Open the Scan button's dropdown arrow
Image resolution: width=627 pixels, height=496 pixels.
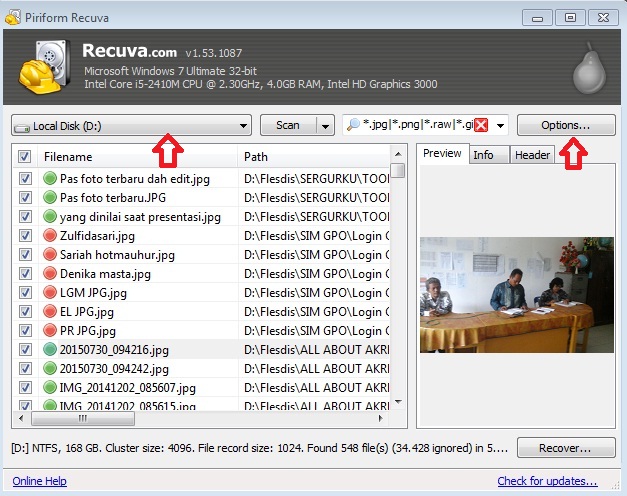point(325,126)
